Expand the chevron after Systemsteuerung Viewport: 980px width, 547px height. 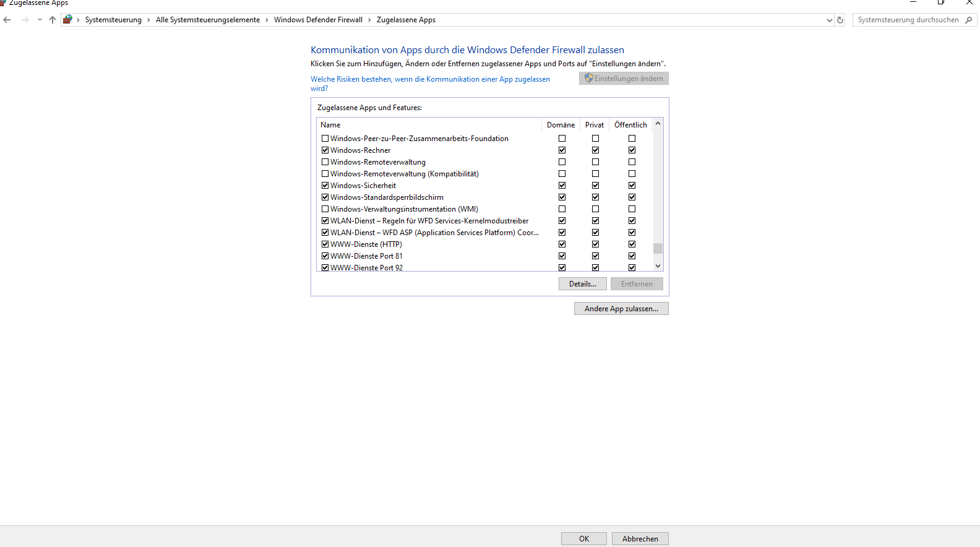tap(148, 20)
